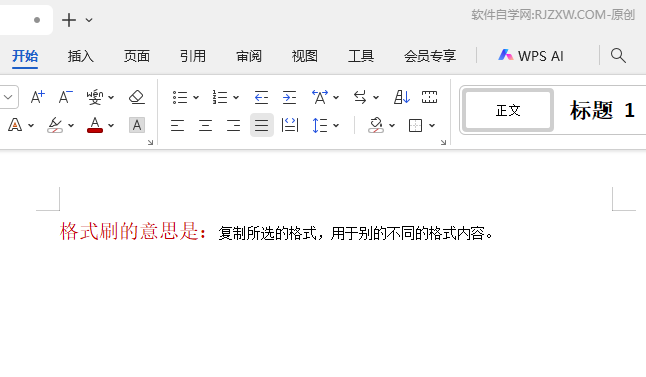The width and height of the screenshot is (646, 377).
Task: Expand text direction dropdown arrow
Action: (376, 98)
